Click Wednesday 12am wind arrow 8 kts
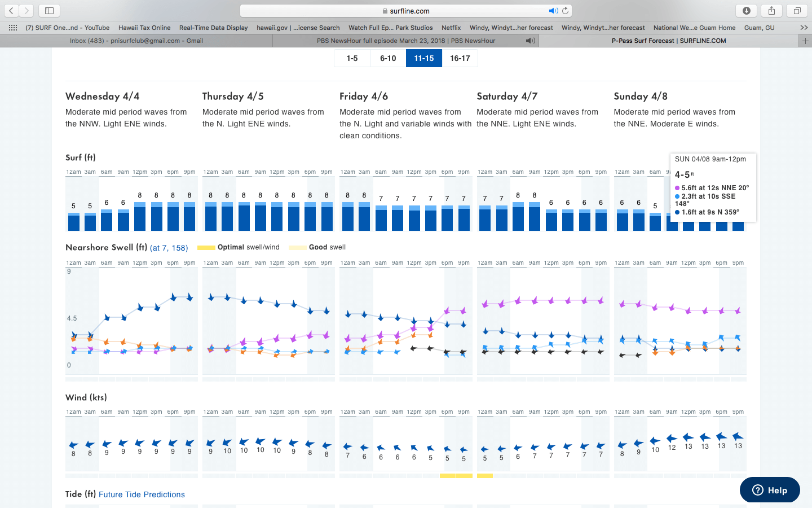The width and height of the screenshot is (812, 508). pyautogui.click(x=73, y=445)
